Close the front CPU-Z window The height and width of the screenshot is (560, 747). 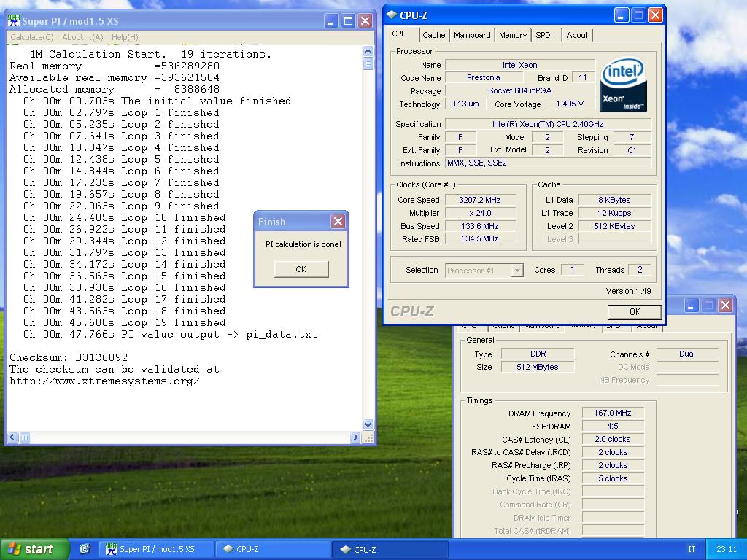(x=655, y=15)
